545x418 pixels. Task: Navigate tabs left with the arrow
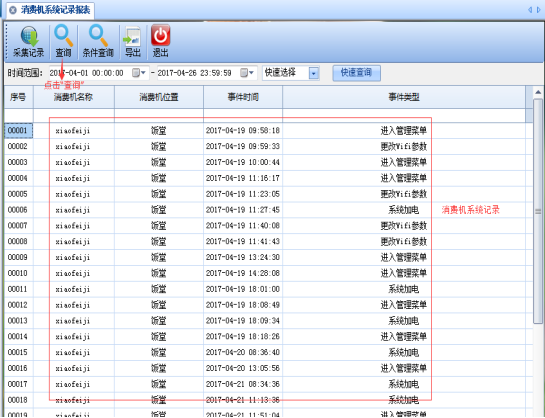click(x=530, y=10)
